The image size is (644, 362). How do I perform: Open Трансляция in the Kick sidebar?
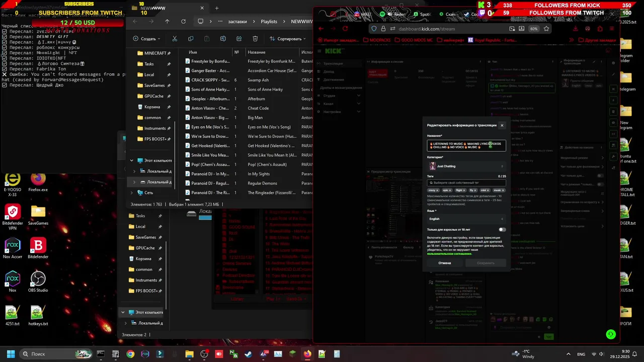click(x=333, y=63)
